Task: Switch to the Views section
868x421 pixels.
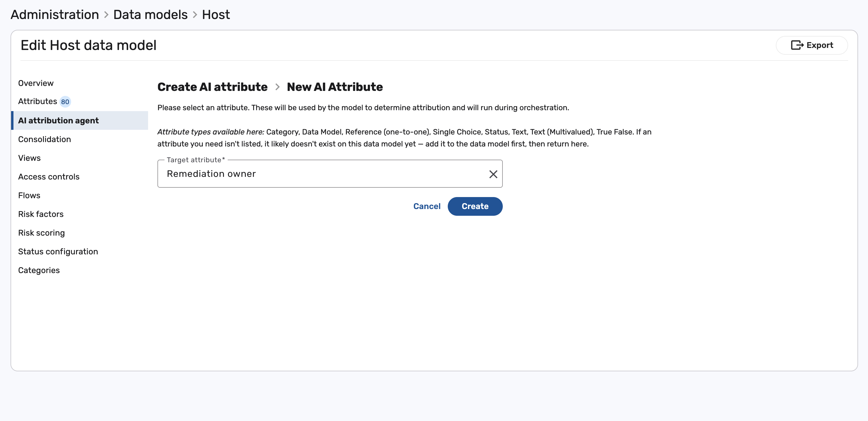Action: 29,158
